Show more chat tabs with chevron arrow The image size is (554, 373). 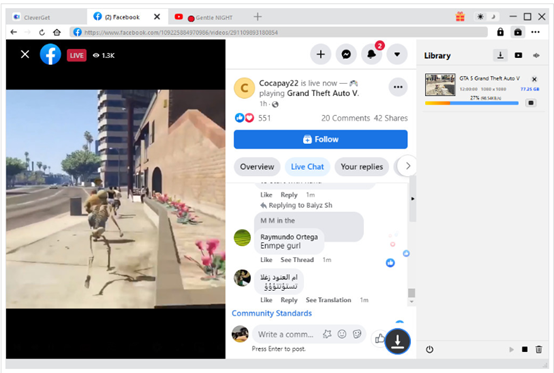[x=407, y=166]
